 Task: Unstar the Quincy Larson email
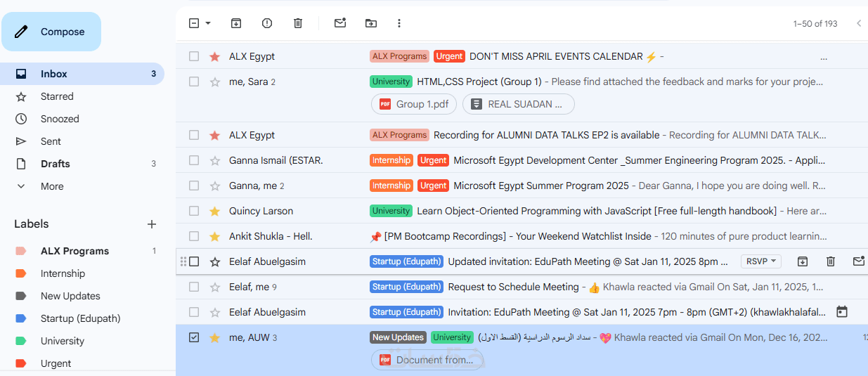click(215, 211)
